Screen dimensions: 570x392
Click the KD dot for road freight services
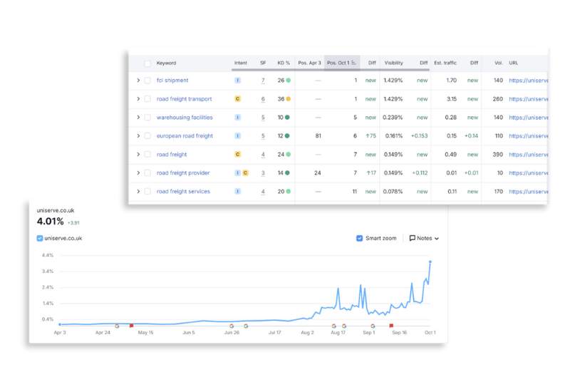[289, 192]
